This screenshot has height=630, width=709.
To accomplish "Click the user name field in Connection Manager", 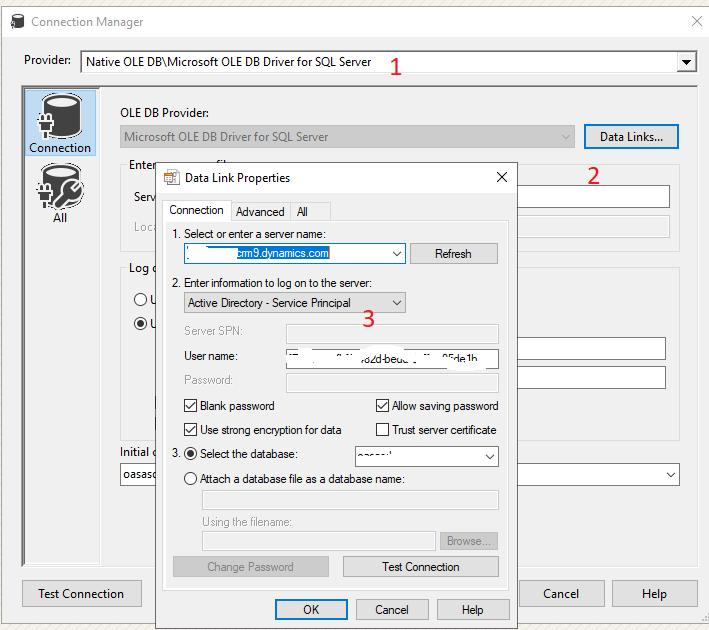I will [x=591, y=348].
